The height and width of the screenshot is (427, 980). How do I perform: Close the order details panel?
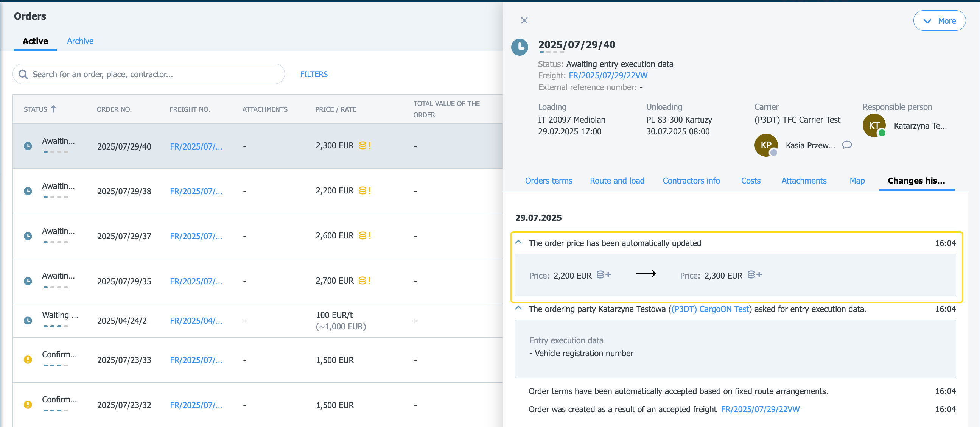[x=524, y=20]
